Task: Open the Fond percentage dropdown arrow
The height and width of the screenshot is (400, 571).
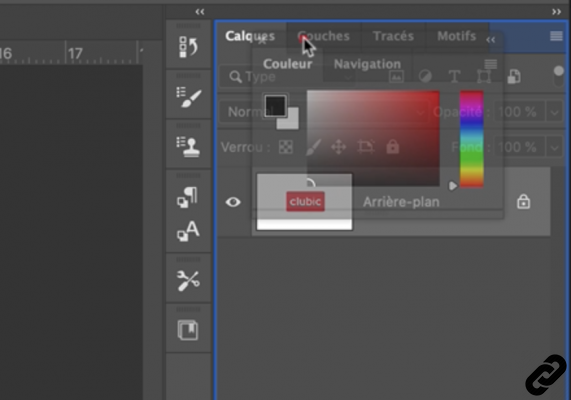Action: [x=555, y=148]
